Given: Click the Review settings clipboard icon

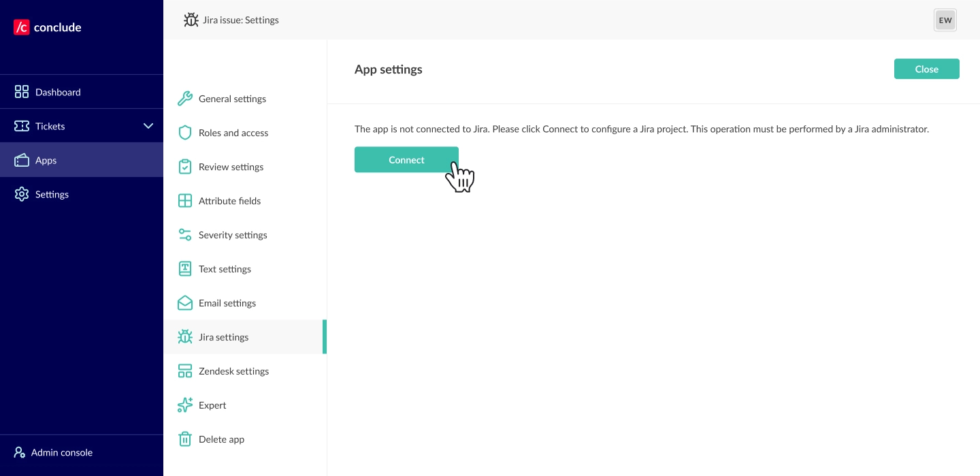Looking at the screenshot, I should [185, 167].
